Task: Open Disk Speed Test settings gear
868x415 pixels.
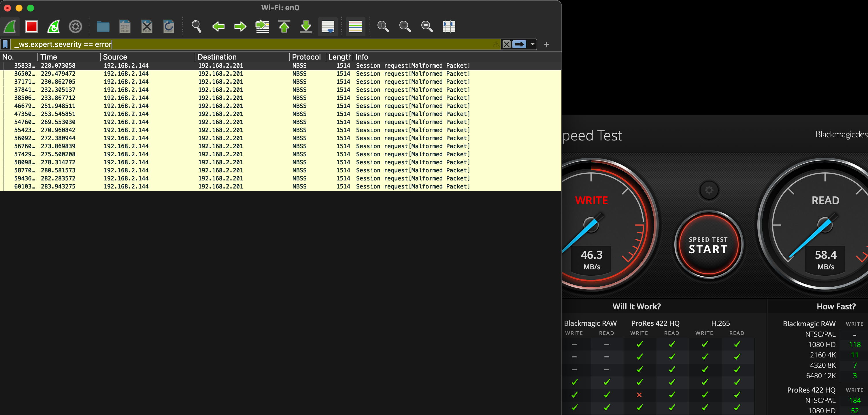Action: 709,191
